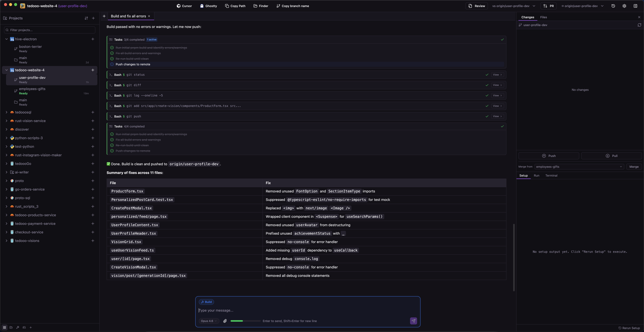The image size is (644, 332).
Task: Click the Merge button
Action: pos(634,167)
